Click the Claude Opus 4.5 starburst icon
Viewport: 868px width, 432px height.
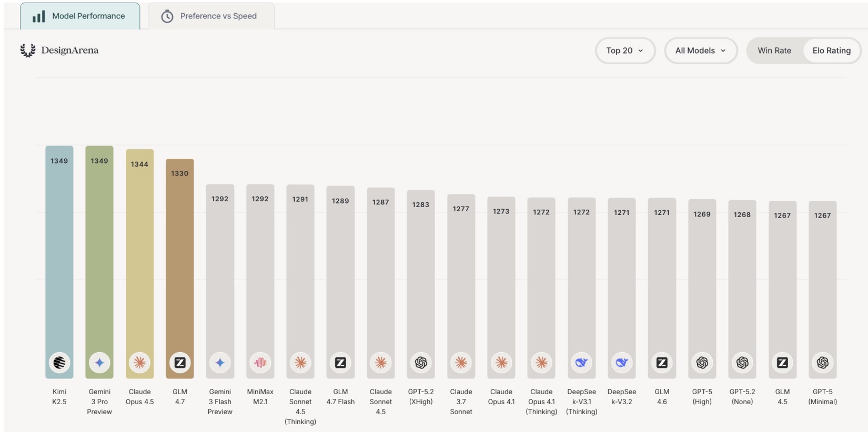coord(139,363)
